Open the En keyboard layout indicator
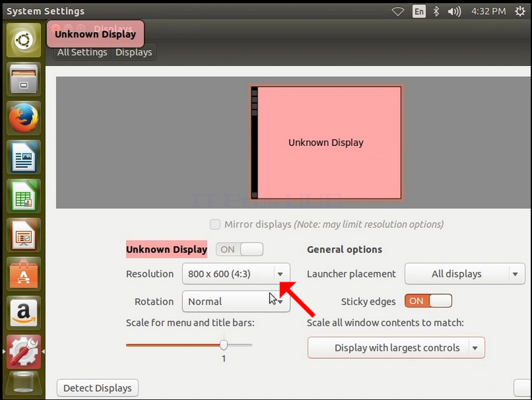This screenshot has width=532, height=400. click(419, 11)
